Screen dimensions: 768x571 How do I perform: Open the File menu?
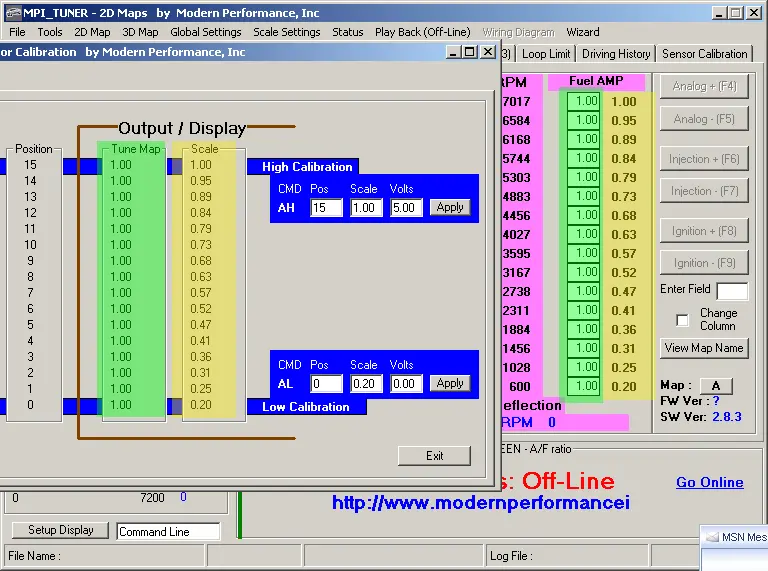pos(17,32)
